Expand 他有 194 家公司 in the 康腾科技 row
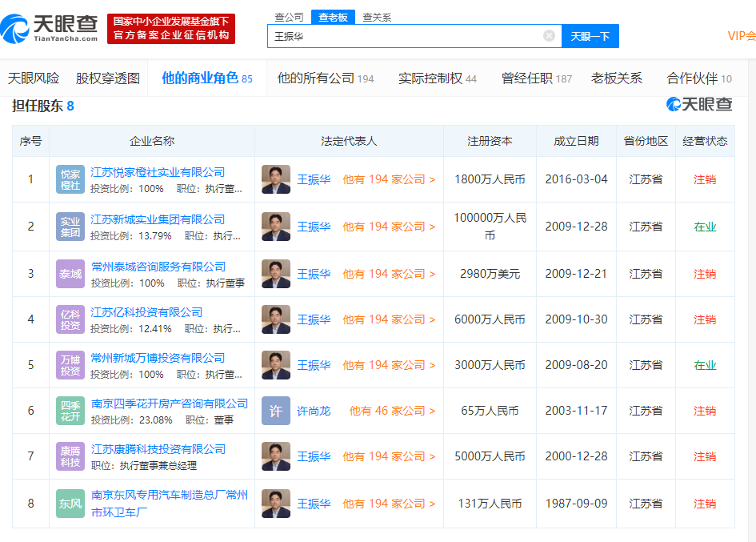This screenshot has width=756, height=542. click(389, 456)
